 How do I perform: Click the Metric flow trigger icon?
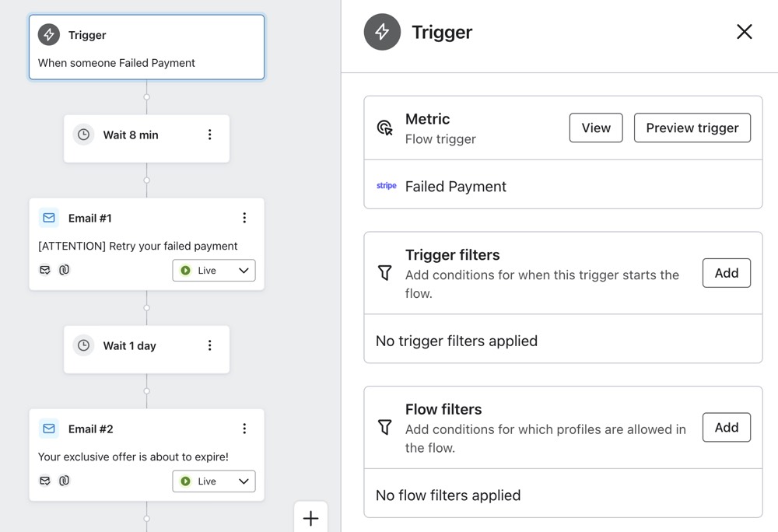(384, 128)
